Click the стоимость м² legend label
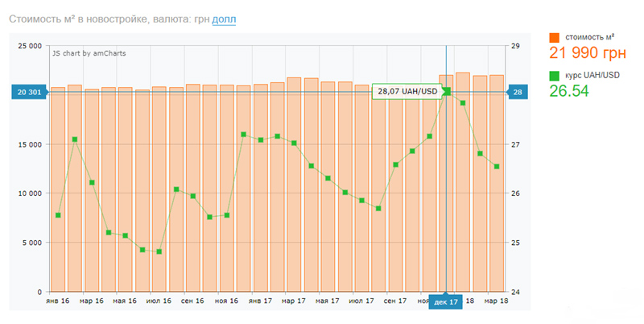Screen dimensions: 644x324 pyautogui.click(x=590, y=38)
